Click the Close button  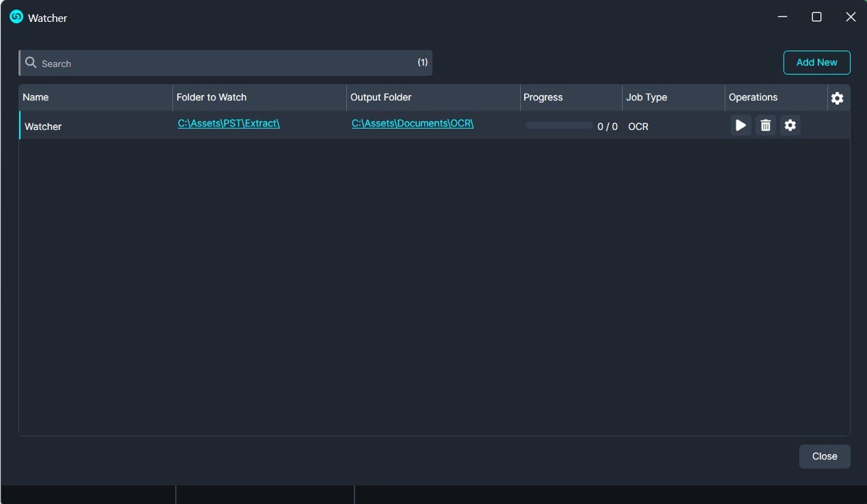point(825,456)
